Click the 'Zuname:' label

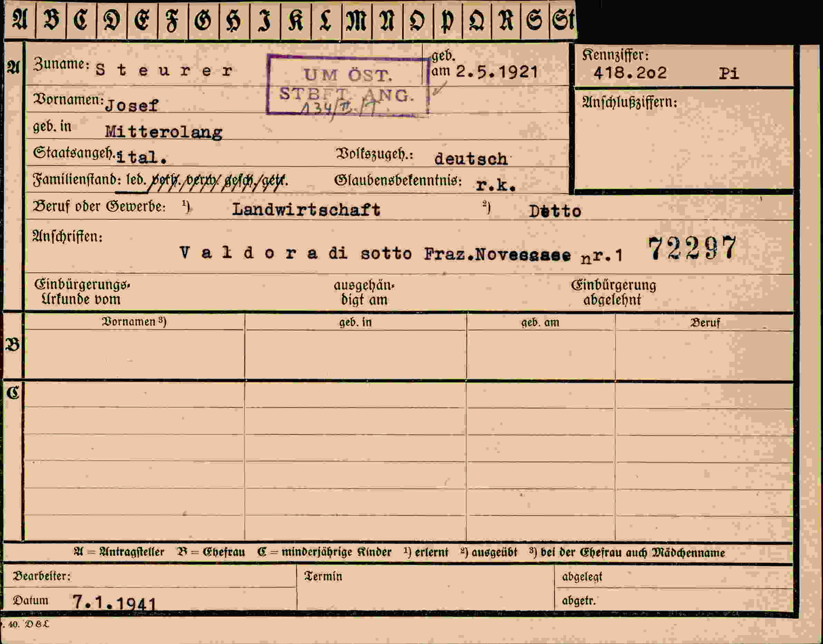61,65
